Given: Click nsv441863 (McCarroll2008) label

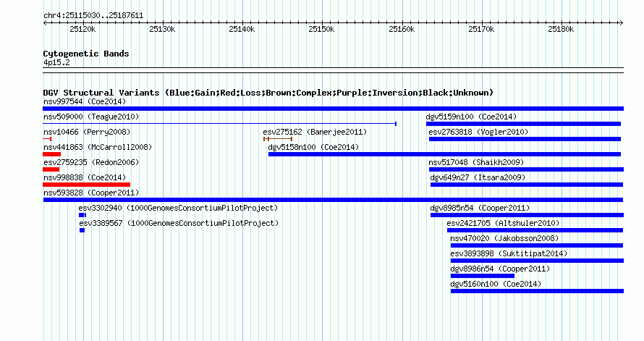Looking at the screenshot, I should click(98, 147).
